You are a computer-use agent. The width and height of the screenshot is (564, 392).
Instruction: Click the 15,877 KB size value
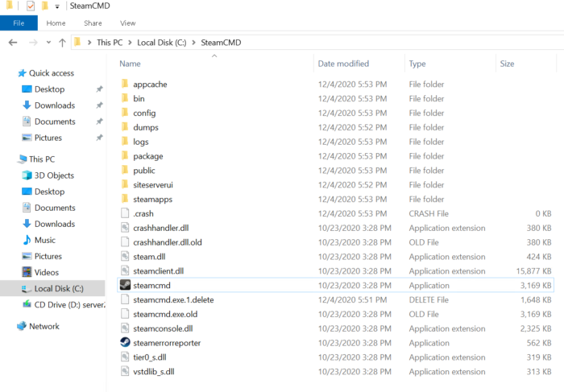tap(533, 271)
